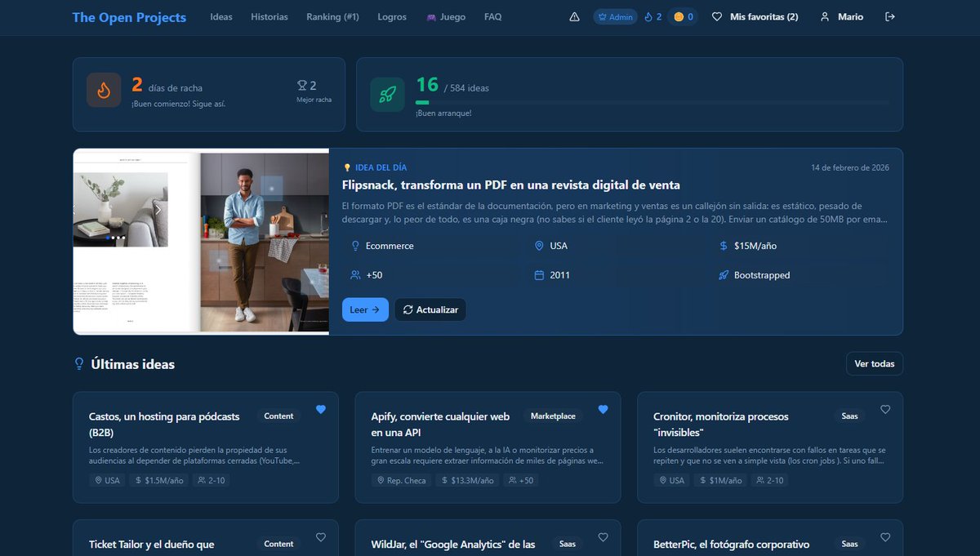Open the Ideas nav item
This screenshot has height=556, width=980.
(221, 17)
